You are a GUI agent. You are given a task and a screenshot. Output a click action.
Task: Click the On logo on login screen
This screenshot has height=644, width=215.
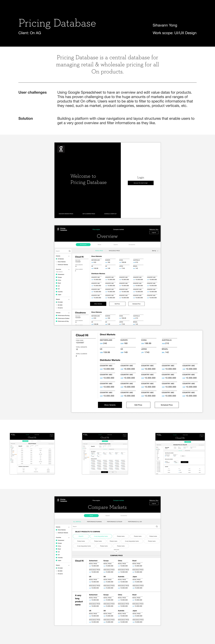(61, 149)
